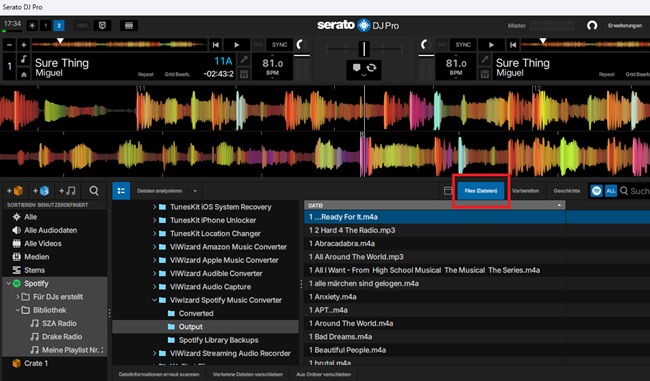Click Verlorene Dateien verschieben button
Viewport: 650px width, 381px height.
click(248, 374)
